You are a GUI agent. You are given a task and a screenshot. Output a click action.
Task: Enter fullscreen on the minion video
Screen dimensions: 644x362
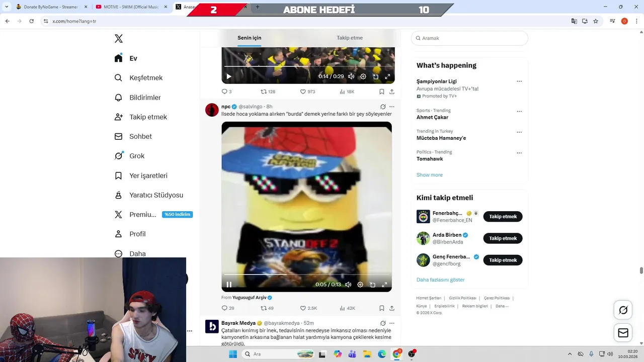click(384, 285)
